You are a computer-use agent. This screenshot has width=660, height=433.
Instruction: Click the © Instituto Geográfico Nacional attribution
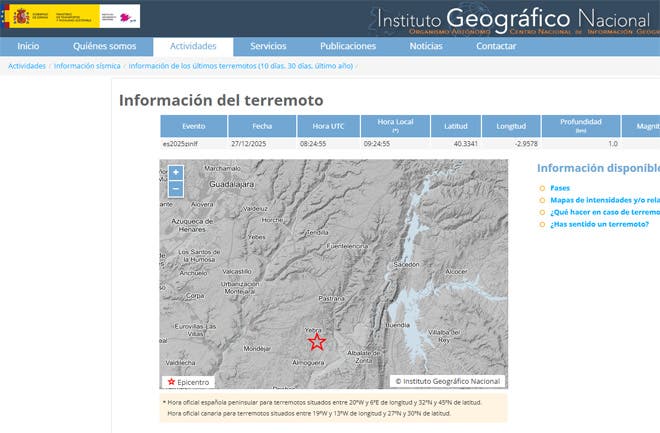447,381
